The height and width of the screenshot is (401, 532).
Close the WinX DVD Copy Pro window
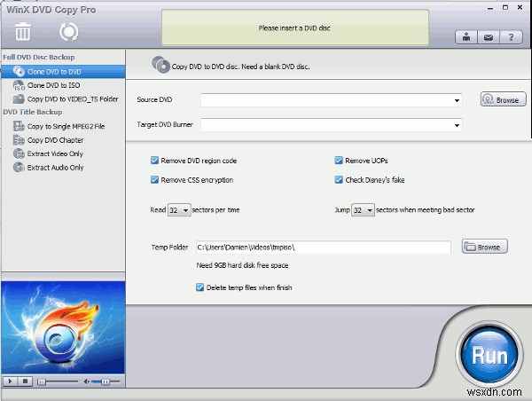(520, 7)
